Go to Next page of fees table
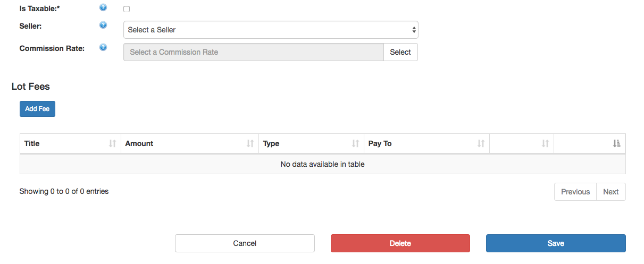This screenshot has height=264, width=644. pos(610,192)
